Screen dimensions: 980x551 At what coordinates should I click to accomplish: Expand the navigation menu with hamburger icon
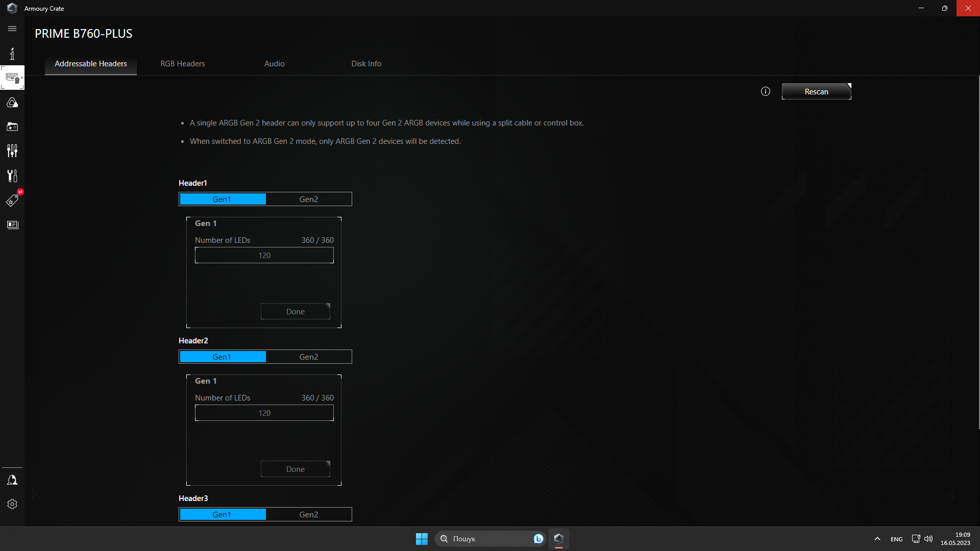click(12, 29)
